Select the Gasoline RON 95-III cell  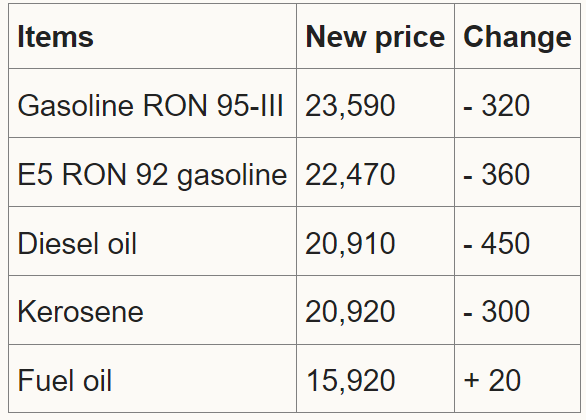point(150,105)
